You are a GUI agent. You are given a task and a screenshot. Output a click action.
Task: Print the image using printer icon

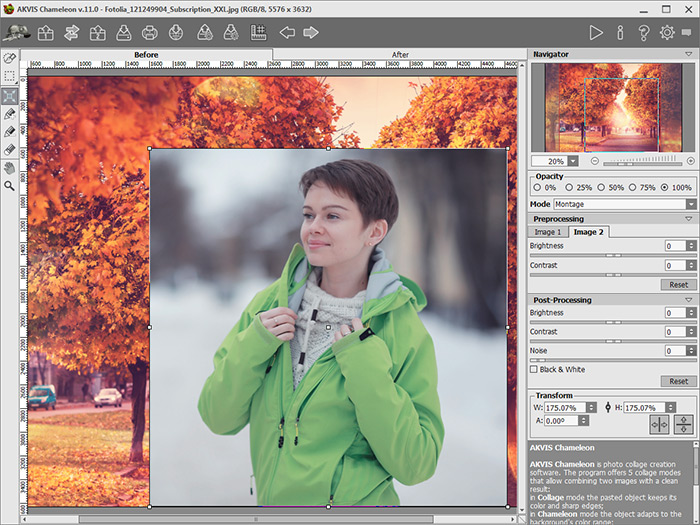point(150,33)
